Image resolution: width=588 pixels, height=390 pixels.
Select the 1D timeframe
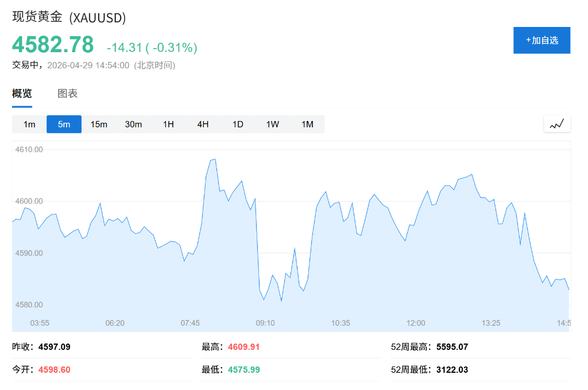[237, 124]
